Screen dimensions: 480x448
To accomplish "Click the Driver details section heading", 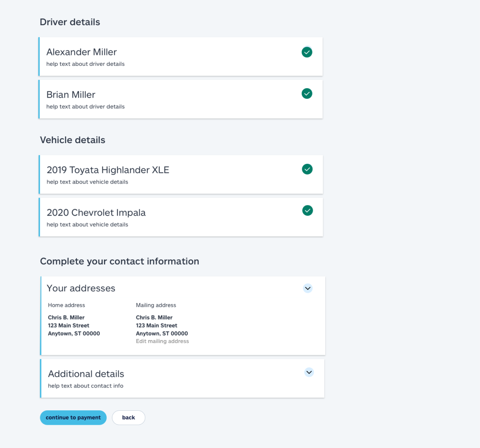I will (70, 22).
